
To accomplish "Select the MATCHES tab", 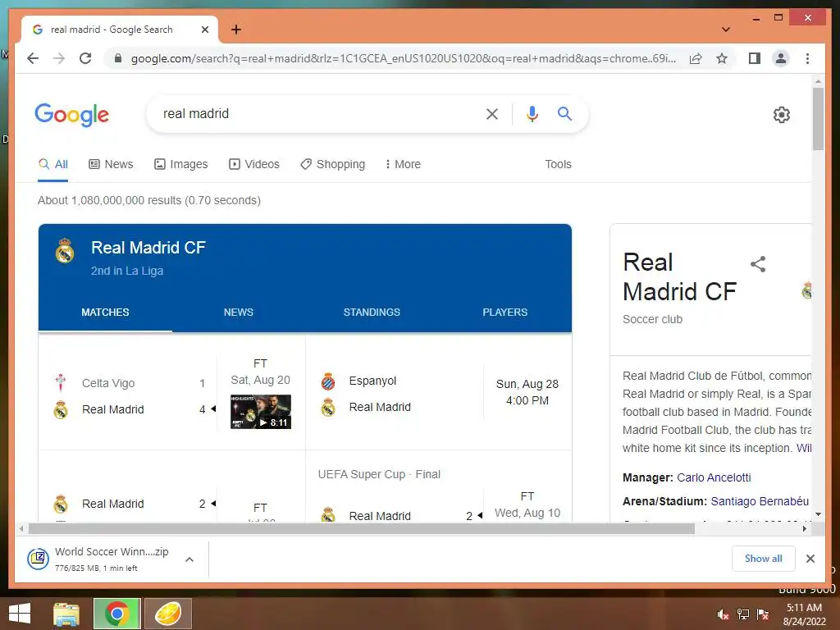I will coord(105,313).
